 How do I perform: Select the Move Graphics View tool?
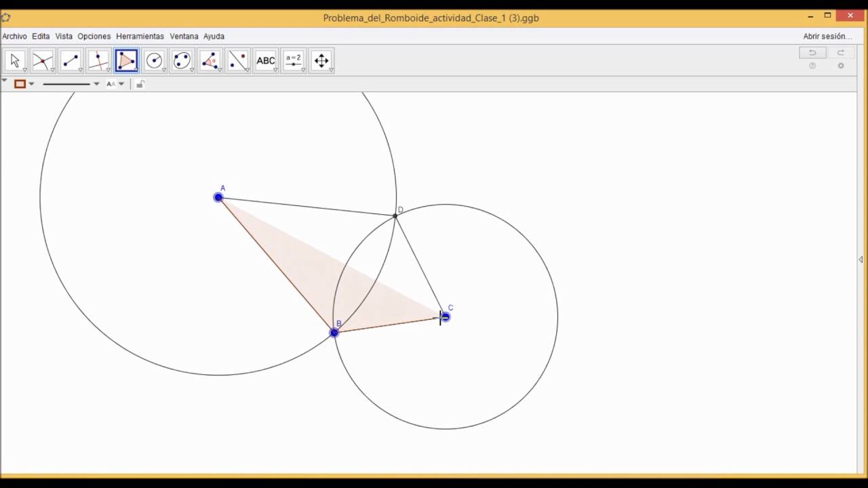[321, 60]
